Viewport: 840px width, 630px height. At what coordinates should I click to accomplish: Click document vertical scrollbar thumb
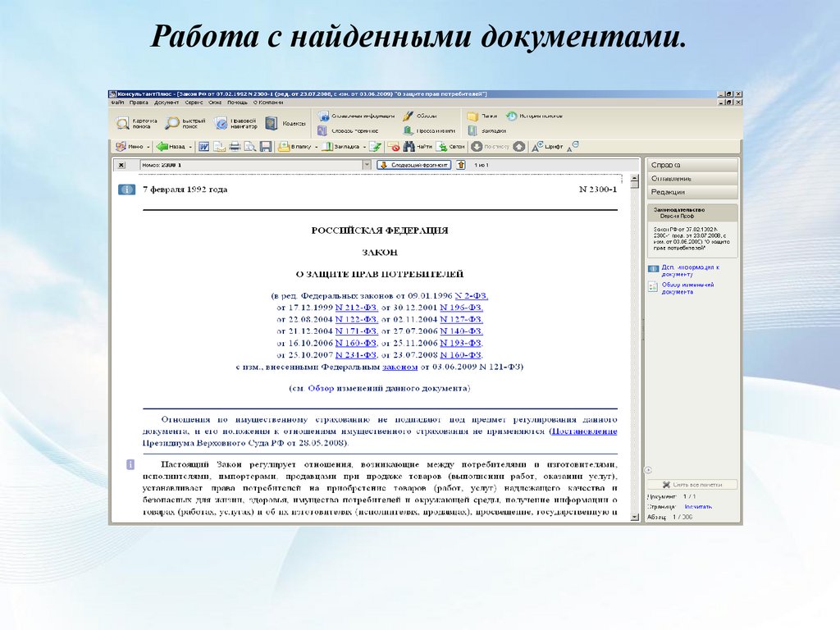(635, 186)
